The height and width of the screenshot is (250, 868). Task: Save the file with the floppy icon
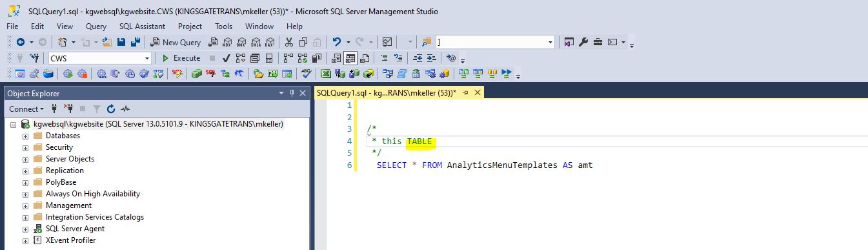tap(121, 42)
